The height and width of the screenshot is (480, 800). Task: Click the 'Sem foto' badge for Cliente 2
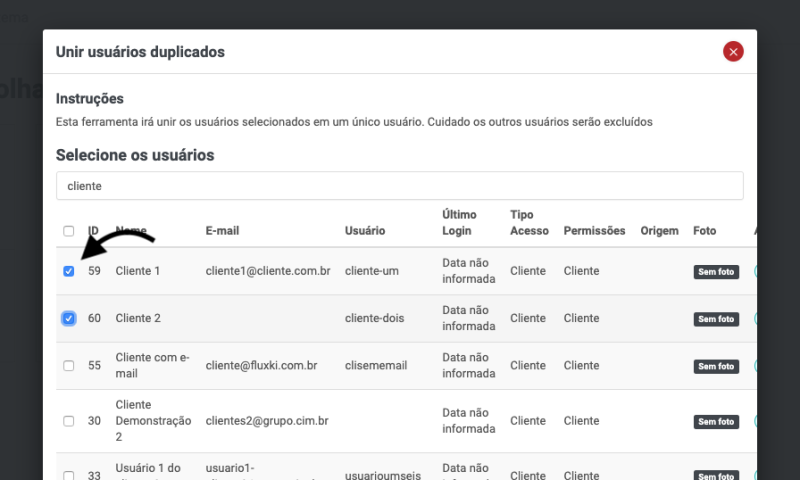point(716,319)
